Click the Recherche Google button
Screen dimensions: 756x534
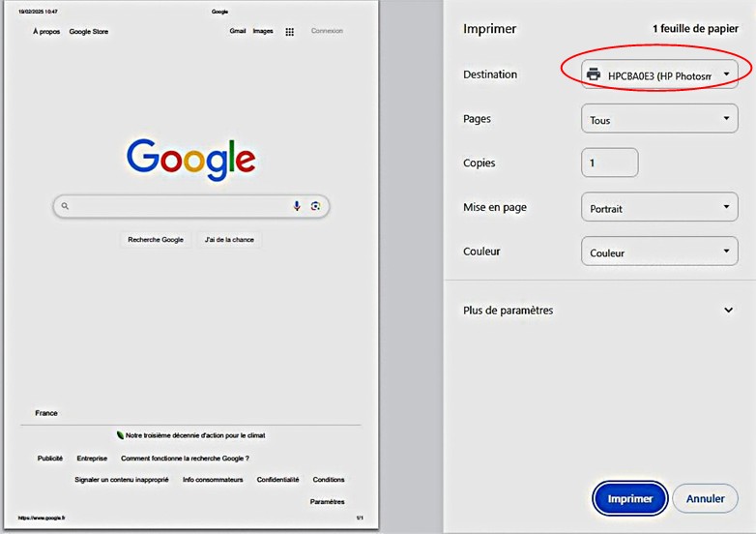[x=156, y=240]
